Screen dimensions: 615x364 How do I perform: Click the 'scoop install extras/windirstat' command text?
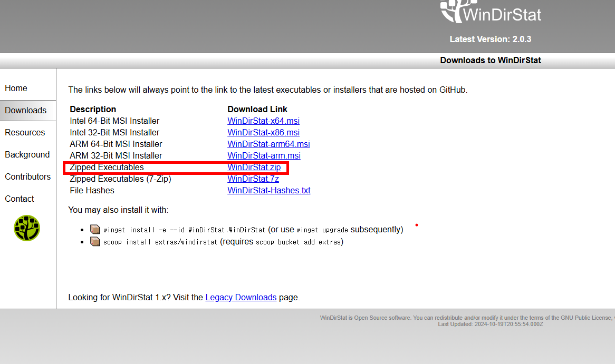(160, 242)
